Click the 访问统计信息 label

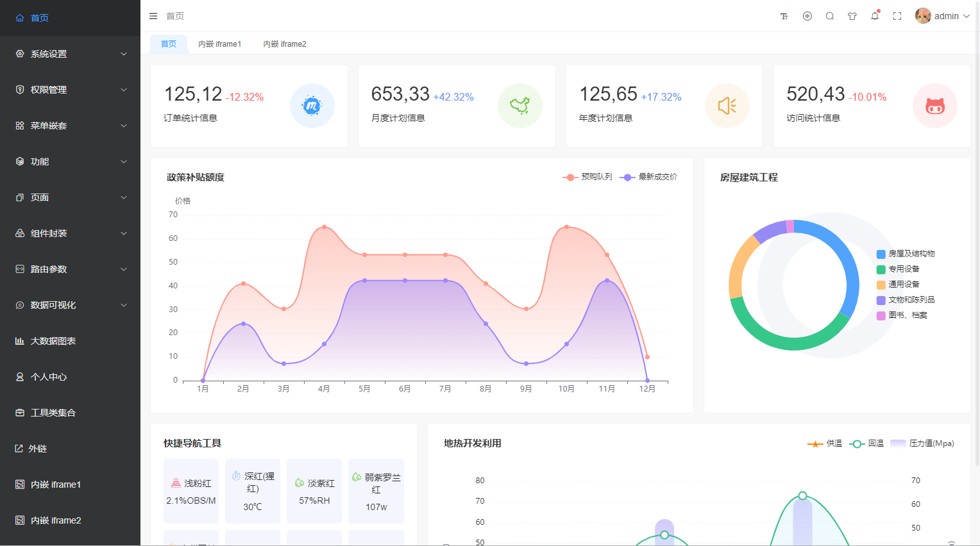click(x=813, y=118)
